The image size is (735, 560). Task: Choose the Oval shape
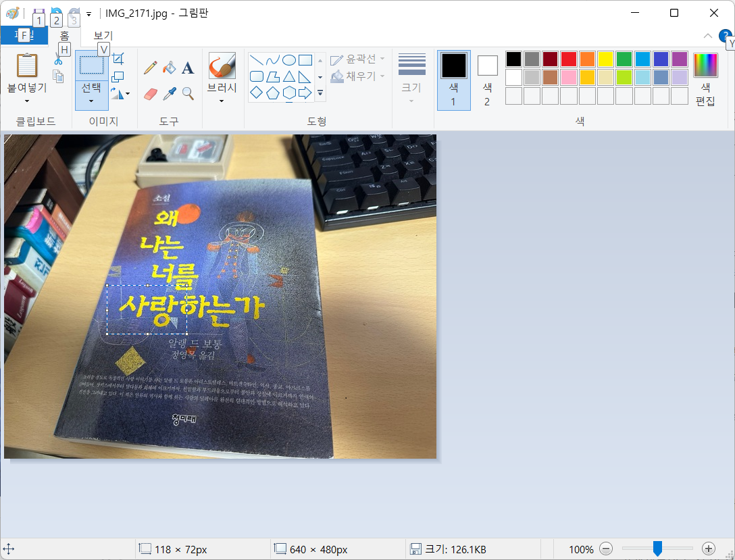[x=289, y=60]
